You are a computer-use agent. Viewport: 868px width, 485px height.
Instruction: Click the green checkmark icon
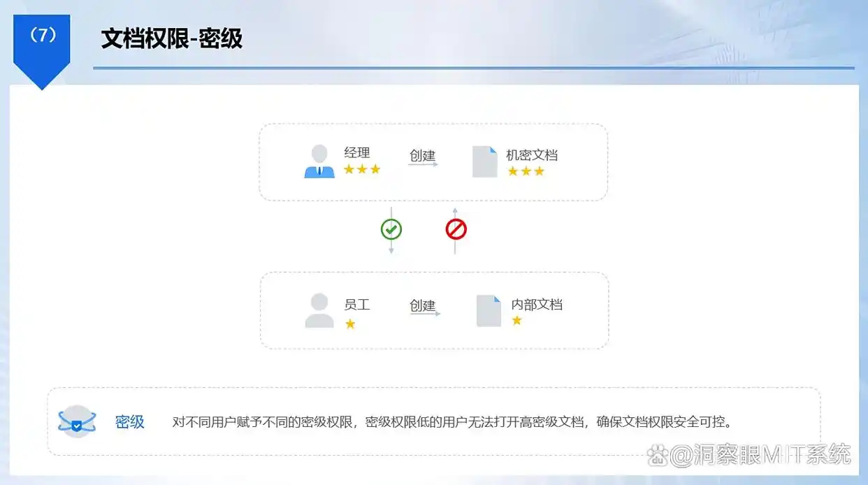(x=391, y=228)
